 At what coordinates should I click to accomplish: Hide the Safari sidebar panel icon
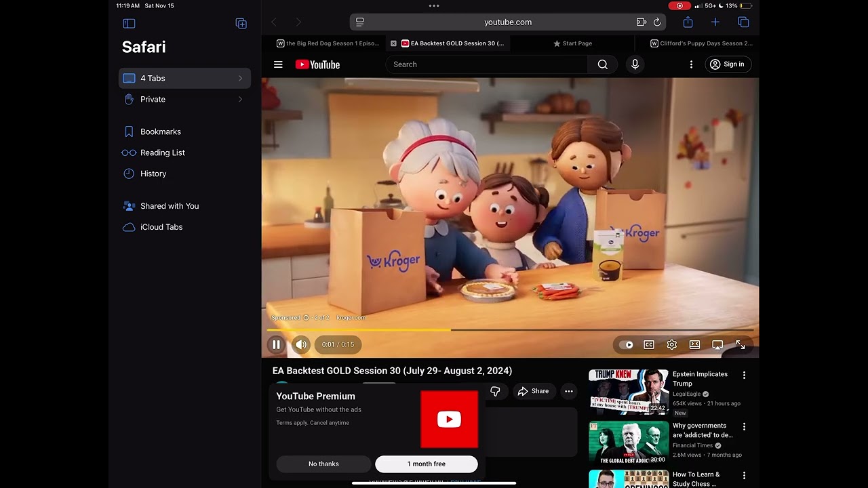click(129, 23)
